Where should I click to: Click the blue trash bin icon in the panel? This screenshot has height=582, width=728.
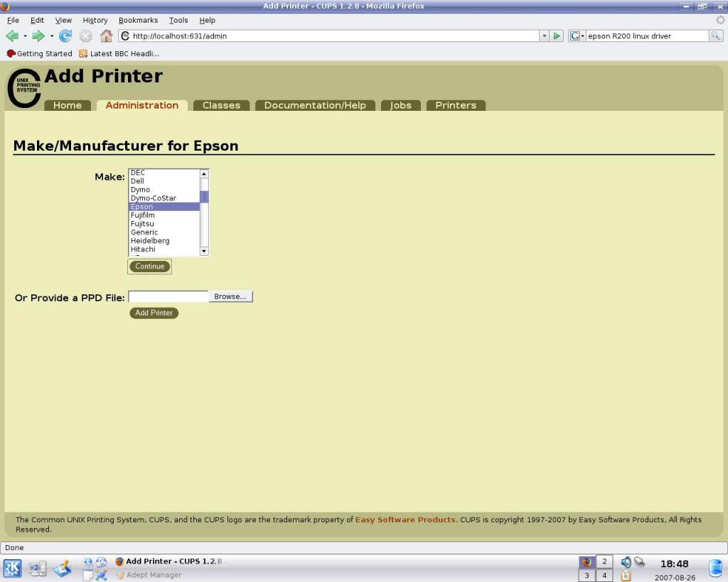click(x=715, y=568)
